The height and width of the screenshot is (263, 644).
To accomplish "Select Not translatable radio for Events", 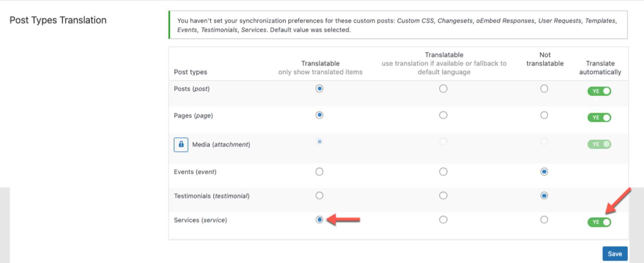I will pyautogui.click(x=544, y=172).
